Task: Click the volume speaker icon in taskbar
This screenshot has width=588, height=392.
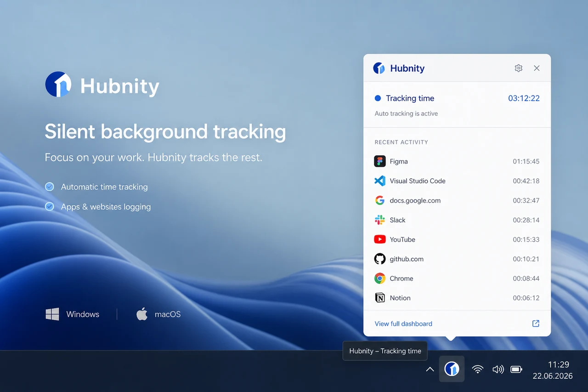Action: 498,369
